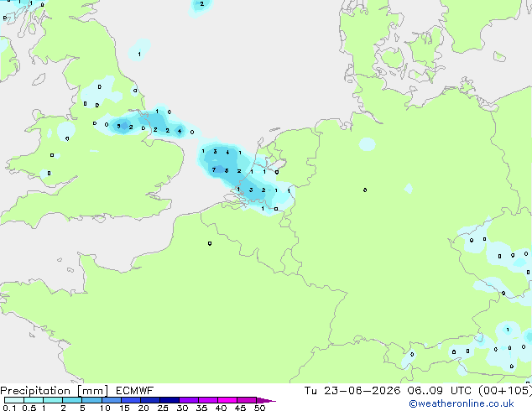Choose the 45–50 mm legend color swatch

coord(247,400)
